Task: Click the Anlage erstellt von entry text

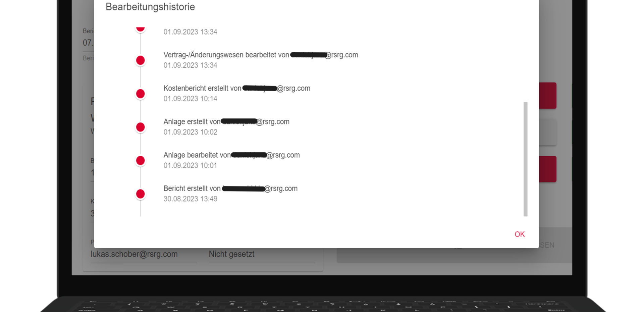Action: pyautogui.click(x=226, y=121)
